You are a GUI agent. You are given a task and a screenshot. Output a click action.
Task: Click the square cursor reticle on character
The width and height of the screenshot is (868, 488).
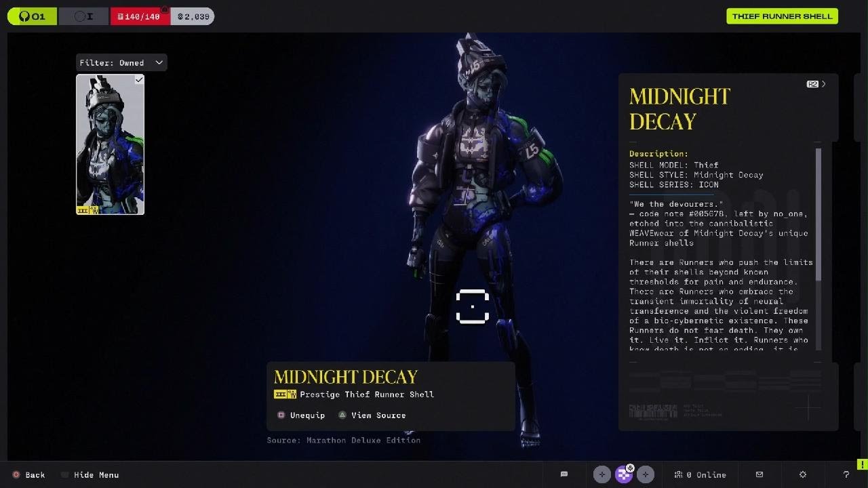(473, 306)
